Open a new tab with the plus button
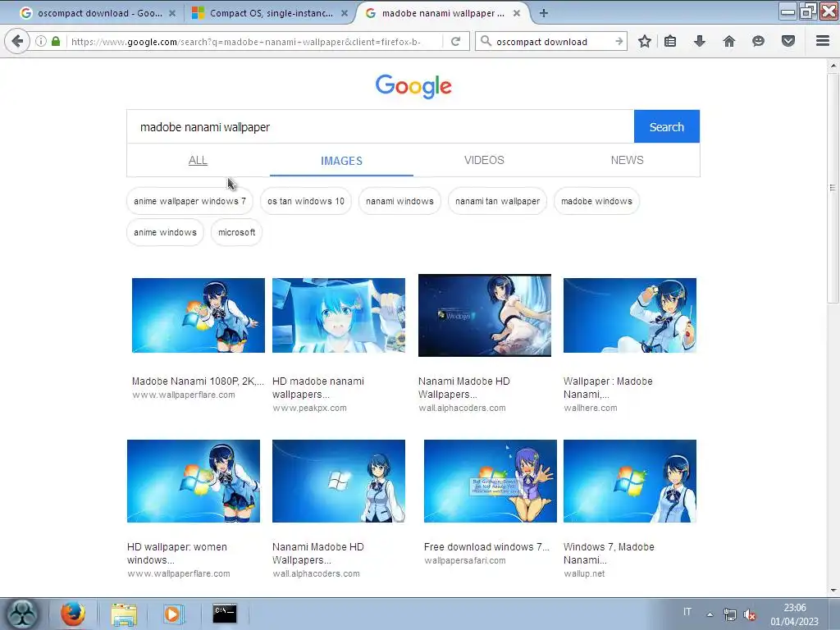840x630 pixels. point(543,13)
